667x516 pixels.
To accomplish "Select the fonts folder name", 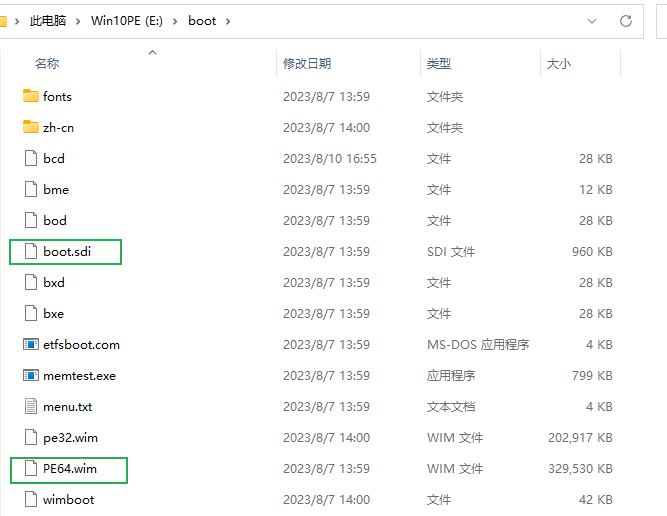I will [57, 97].
